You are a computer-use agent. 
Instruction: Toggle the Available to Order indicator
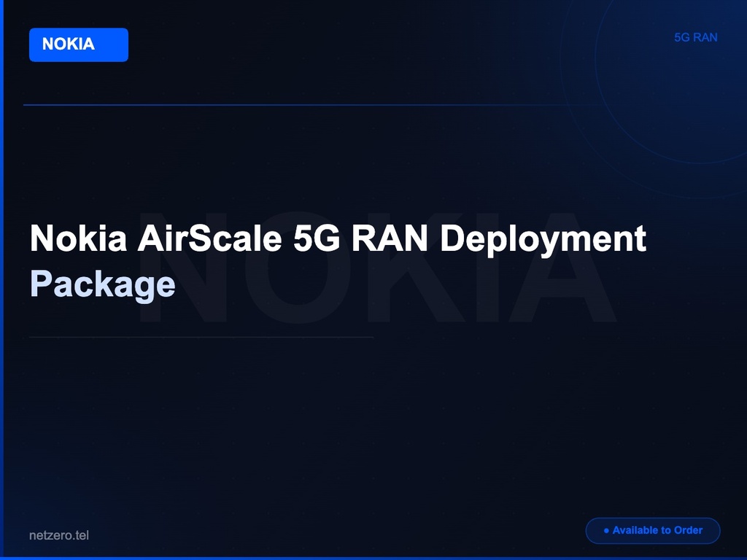click(x=653, y=530)
